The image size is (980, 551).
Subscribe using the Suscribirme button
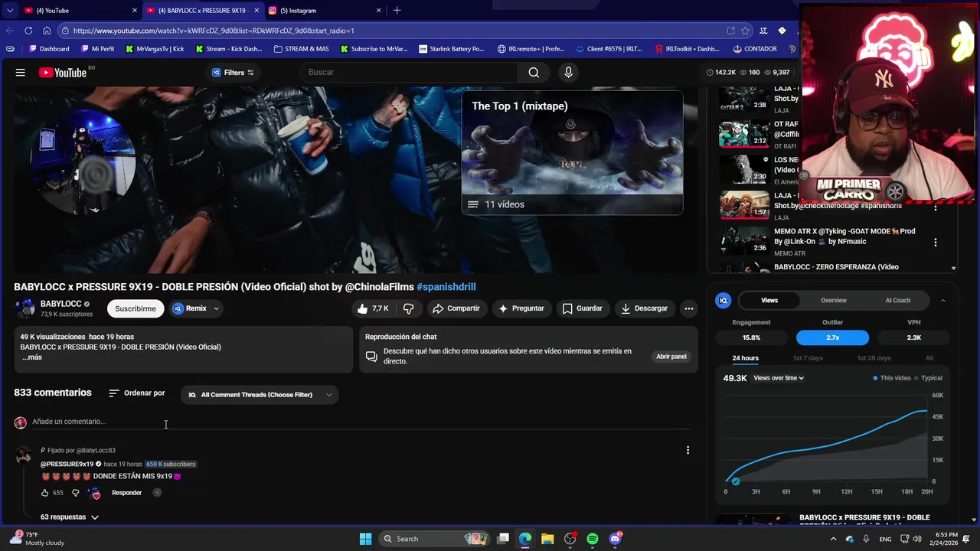click(x=136, y=308)
